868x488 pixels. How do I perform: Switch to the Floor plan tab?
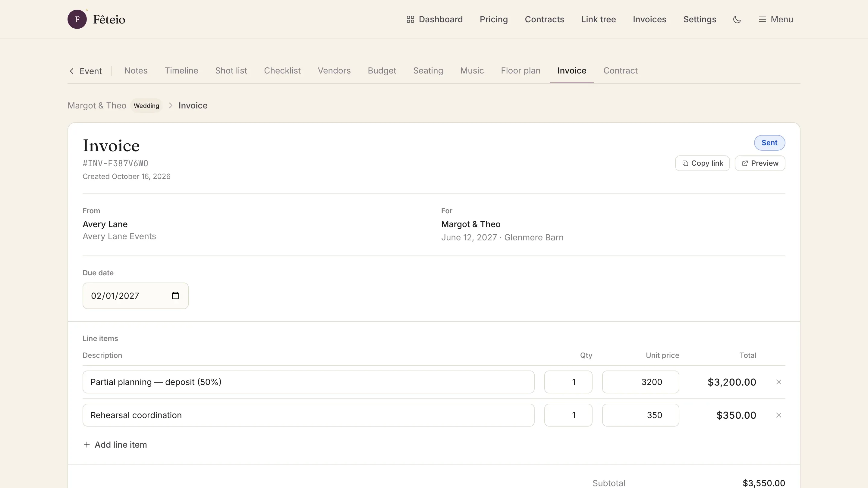[x=520, y=71]
